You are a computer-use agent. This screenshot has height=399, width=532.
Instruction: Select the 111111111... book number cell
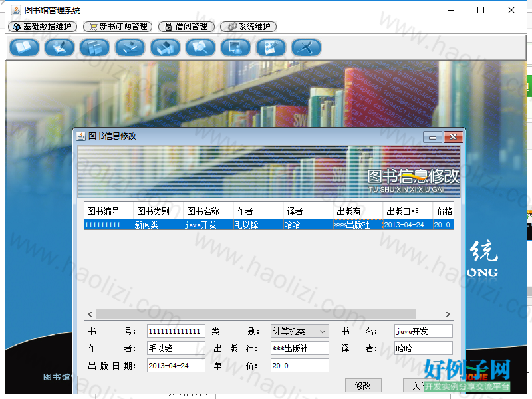pyautogui.click(x=108, y=225)
